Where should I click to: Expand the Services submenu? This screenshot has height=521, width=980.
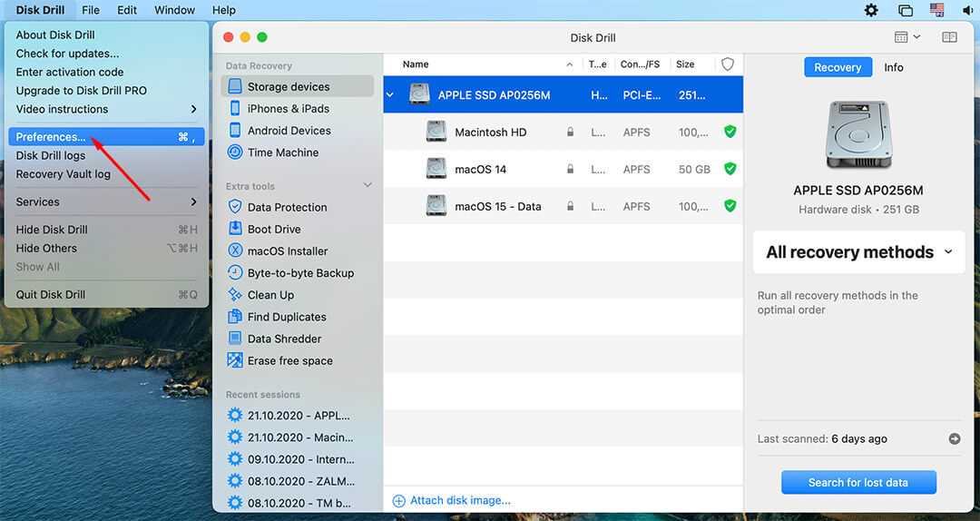(x=106, y=202)
